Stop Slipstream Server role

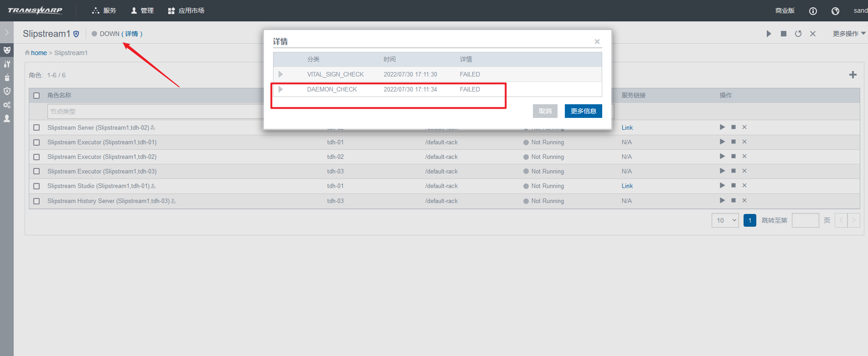point(734,127)
